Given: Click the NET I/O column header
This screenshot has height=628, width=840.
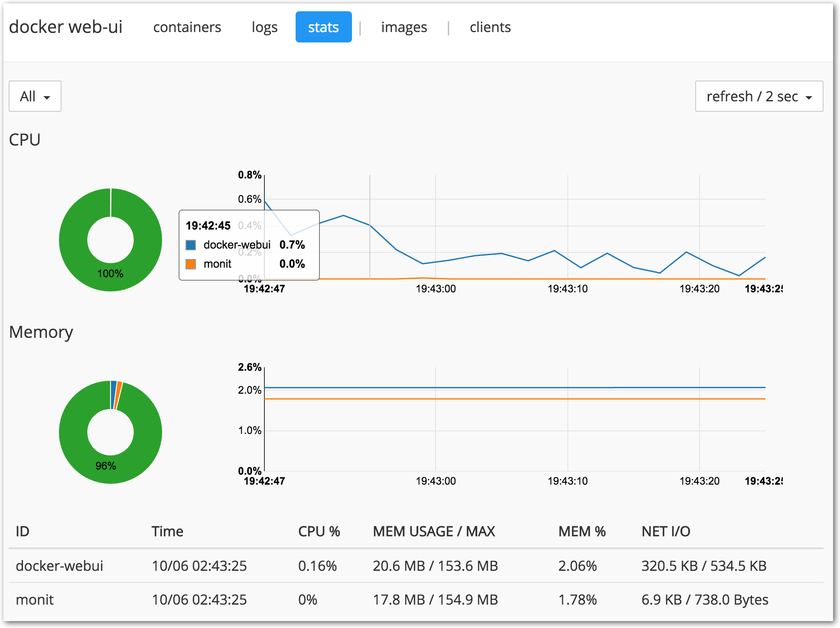Looking at the screenshot, I should tap(666, 531).
